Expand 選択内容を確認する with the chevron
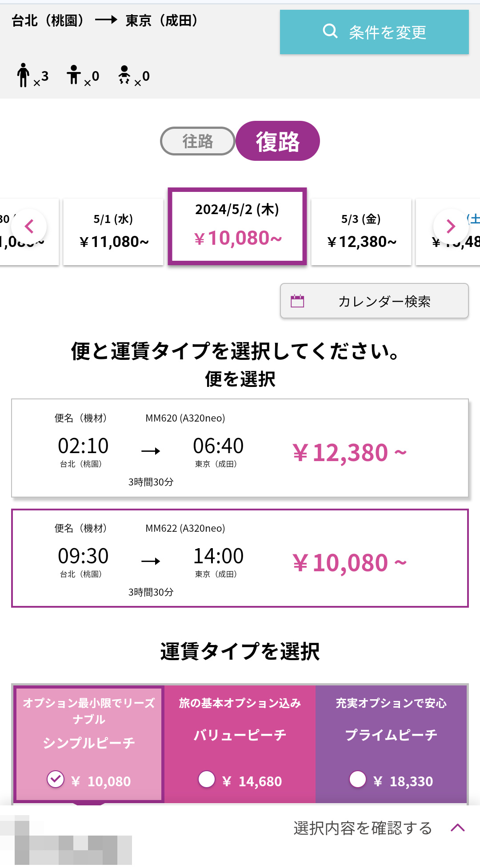This screenshot has width=480, height=868. point(457,828)
